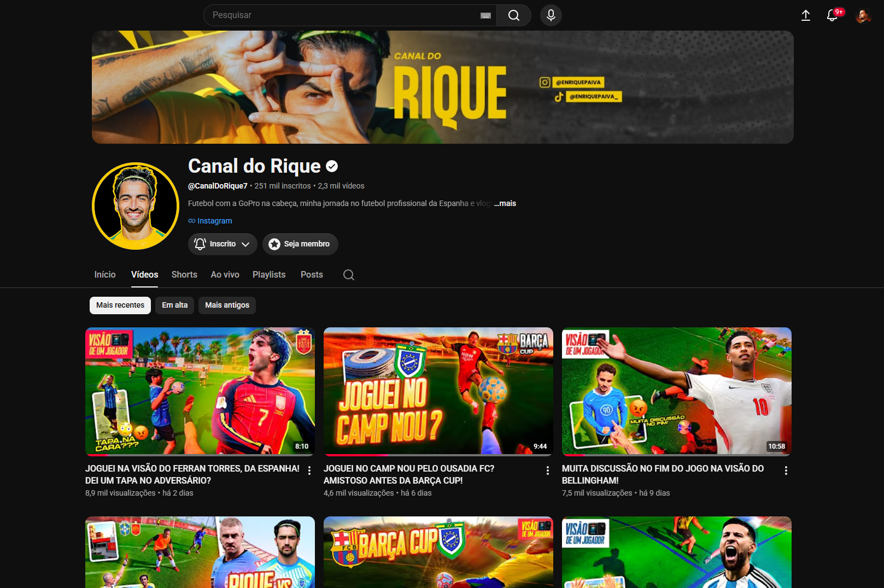Screen dimensions: 884x588
Task: Open options menu for Camp Nou video
Action: [548, 471]
